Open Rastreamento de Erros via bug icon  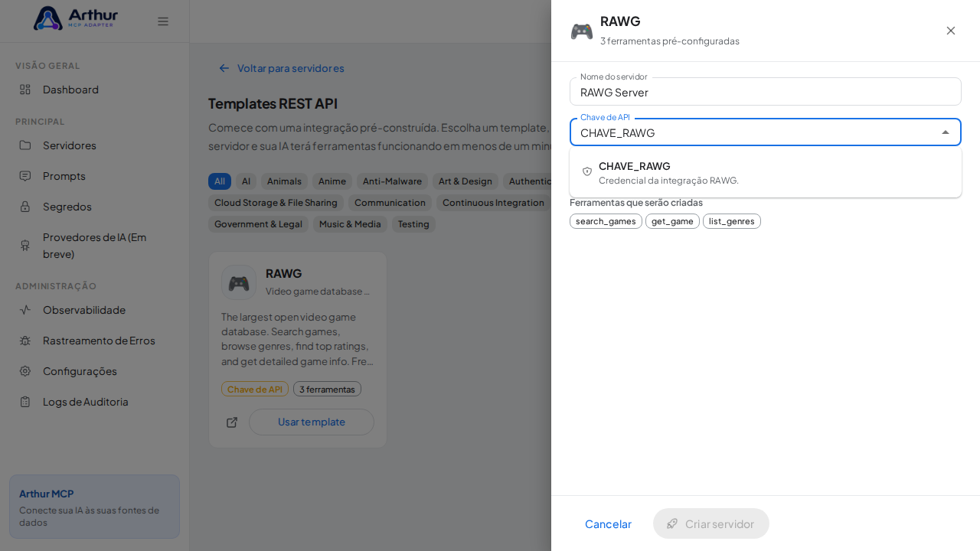25,341
